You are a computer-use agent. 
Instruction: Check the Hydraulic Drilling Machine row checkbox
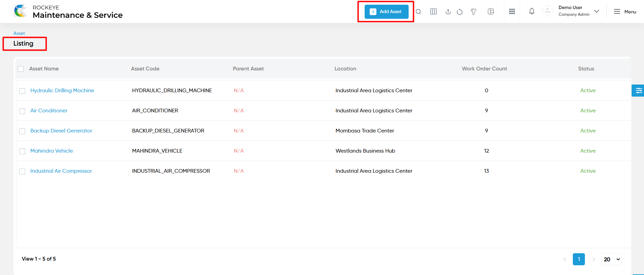tap(22, 91)
